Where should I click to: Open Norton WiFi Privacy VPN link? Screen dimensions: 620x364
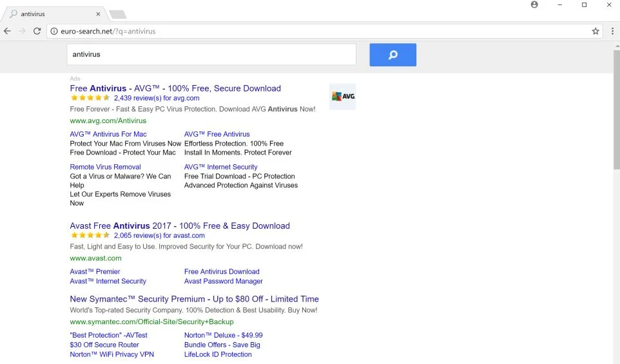click(x=112, y=354)
